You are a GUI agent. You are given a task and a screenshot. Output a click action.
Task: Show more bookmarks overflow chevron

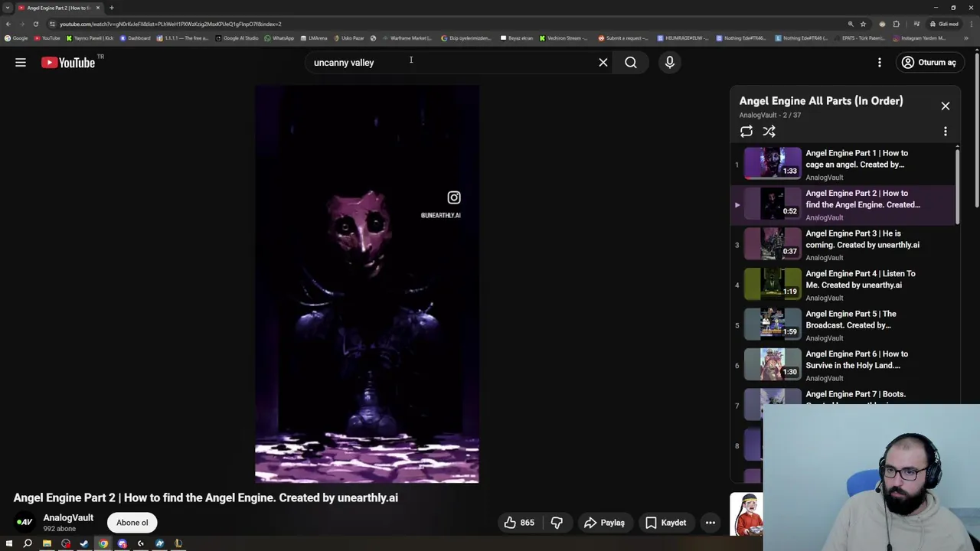pyautogui.click(x=968, y=38)
